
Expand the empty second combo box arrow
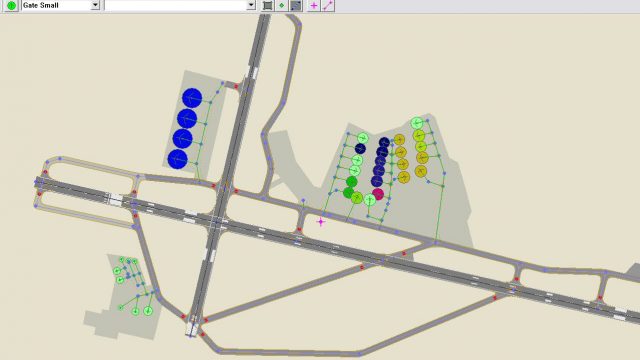point(251,5)
